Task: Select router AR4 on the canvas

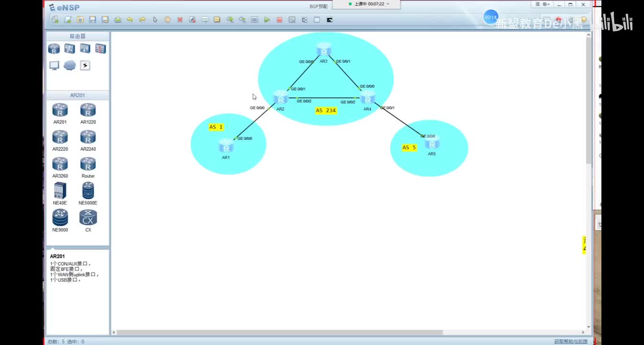Action: click(368, 98)
